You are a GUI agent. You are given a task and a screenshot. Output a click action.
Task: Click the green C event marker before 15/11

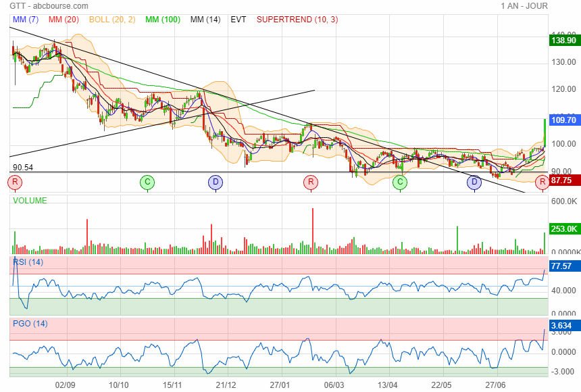(x=147, y=182)
